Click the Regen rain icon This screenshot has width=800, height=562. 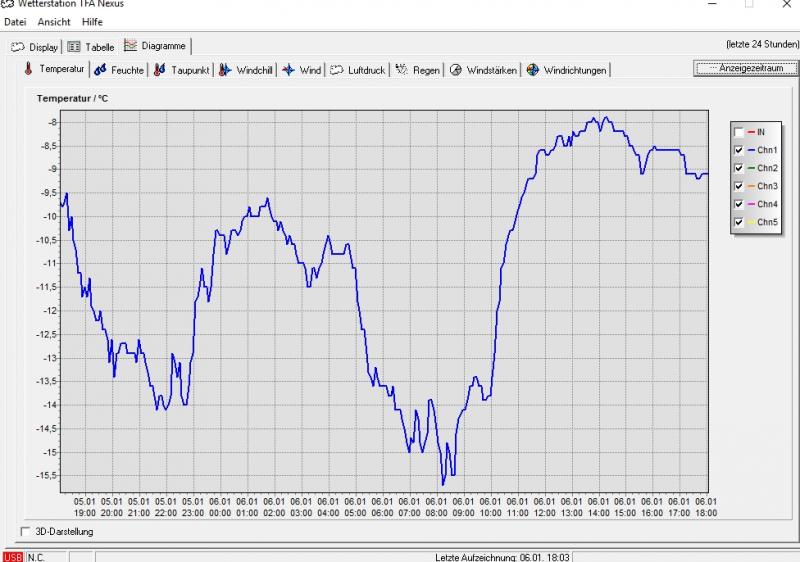click(401, 70)
